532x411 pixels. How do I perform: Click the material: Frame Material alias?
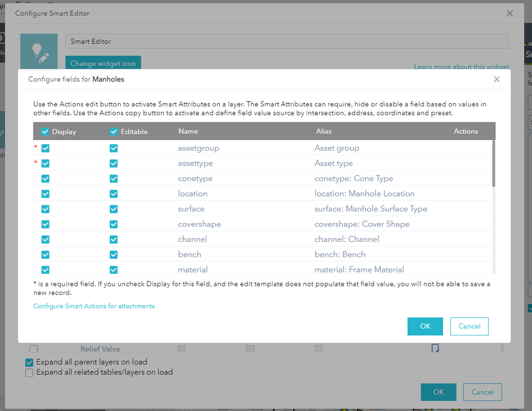359,269
